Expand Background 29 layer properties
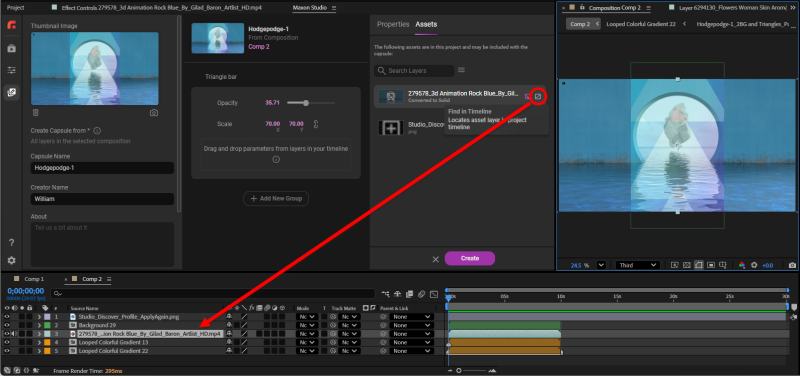 (x=39, y=325)
